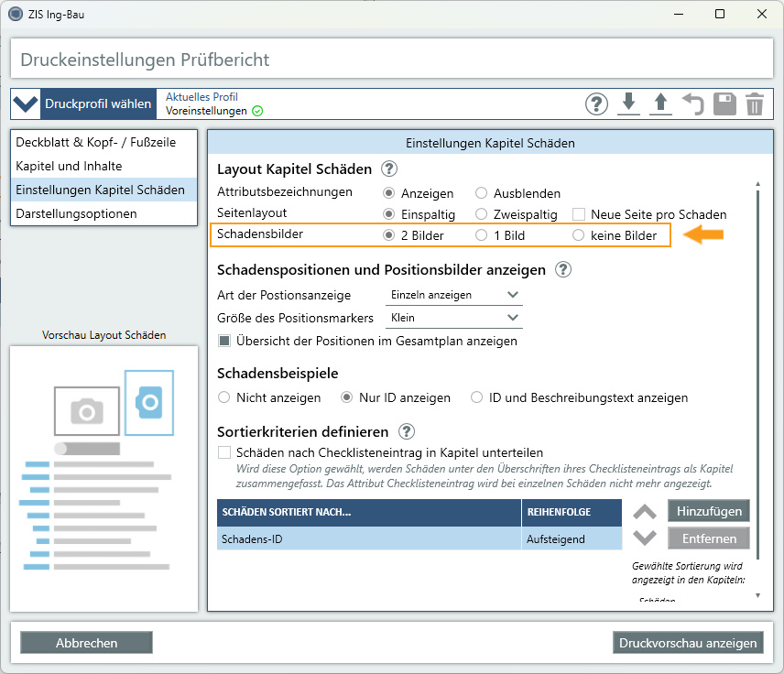Open help for Layout Kapitel Schäden
Viewport: 784px width, 674px height.
tap(389, 168)
